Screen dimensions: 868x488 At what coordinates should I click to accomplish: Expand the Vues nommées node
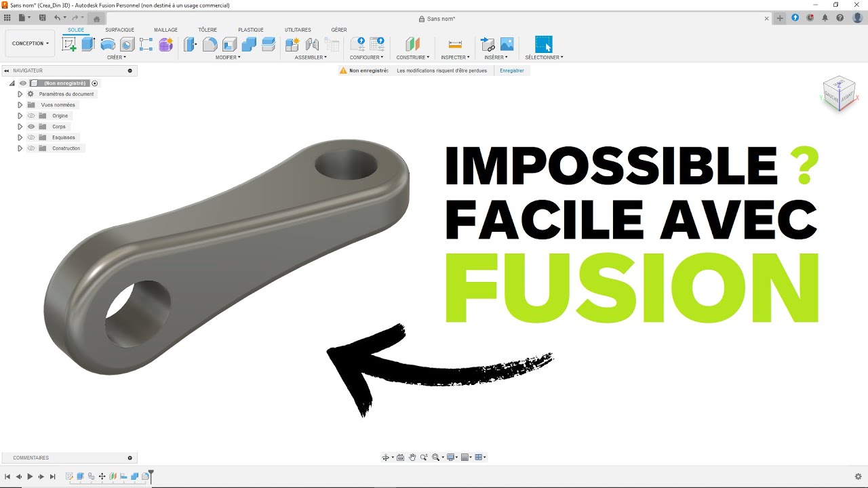pos(20,105)
